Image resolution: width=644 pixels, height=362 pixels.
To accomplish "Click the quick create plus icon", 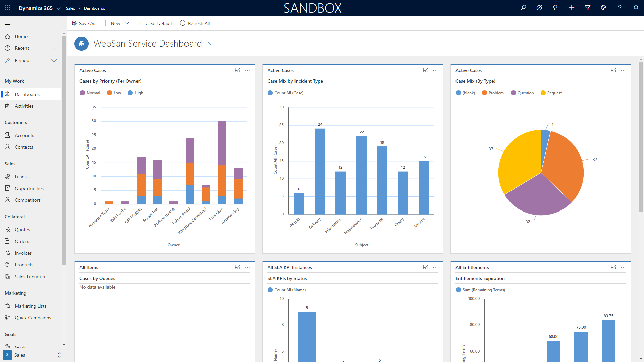I will coord(572,8).
